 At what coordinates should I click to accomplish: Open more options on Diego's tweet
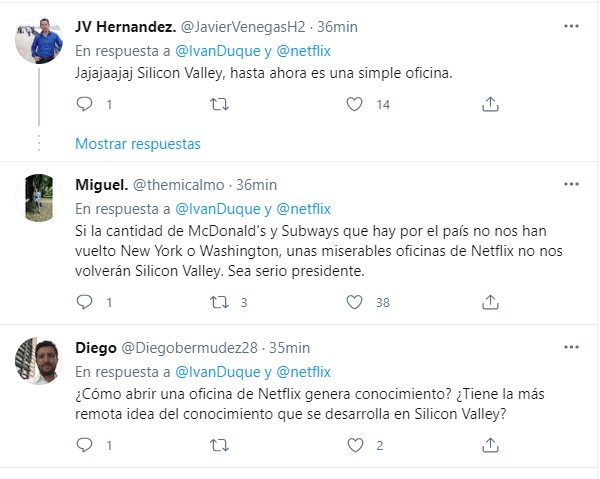[570, 347]
